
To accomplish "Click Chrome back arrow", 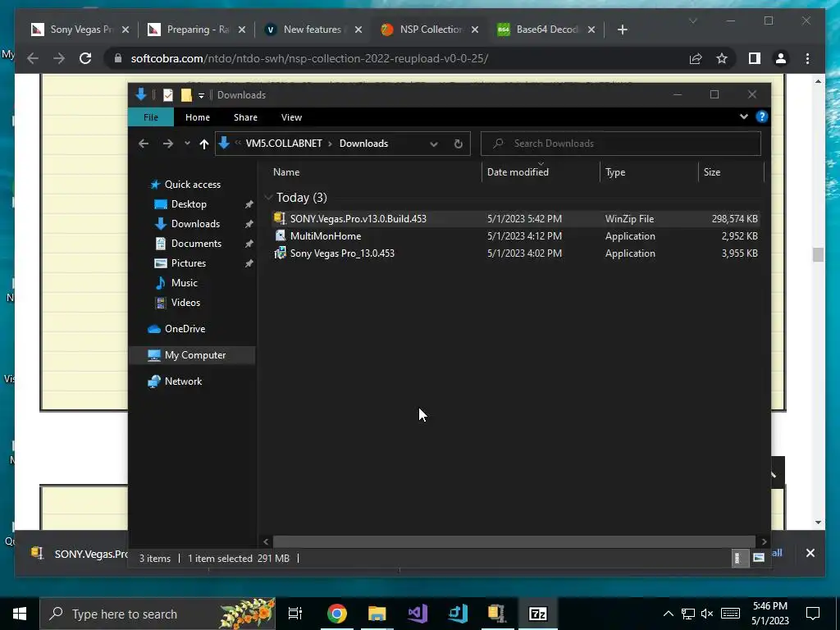I will 33,58.
